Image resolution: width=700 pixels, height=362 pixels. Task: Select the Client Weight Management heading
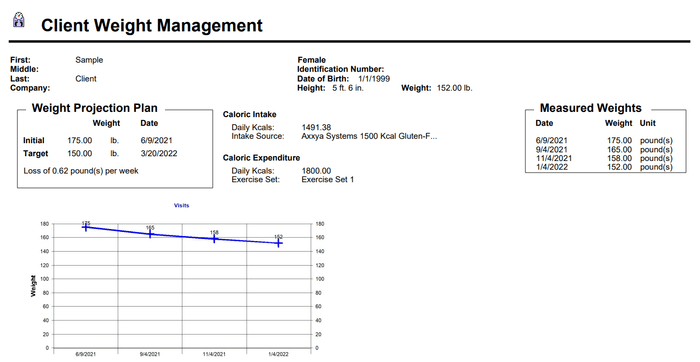[x=152, y=25]
